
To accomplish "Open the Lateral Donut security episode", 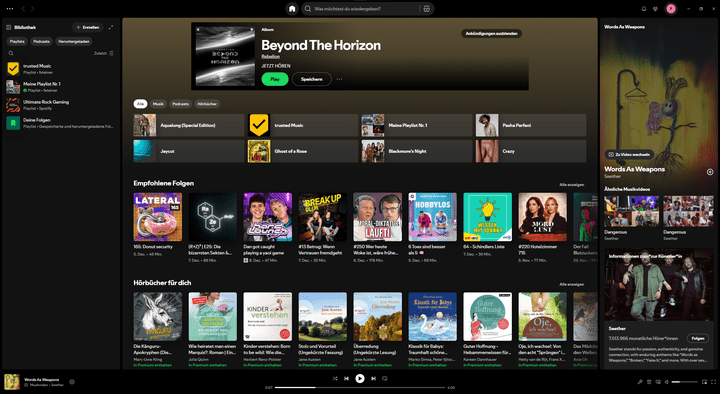I will pos(158,217).
